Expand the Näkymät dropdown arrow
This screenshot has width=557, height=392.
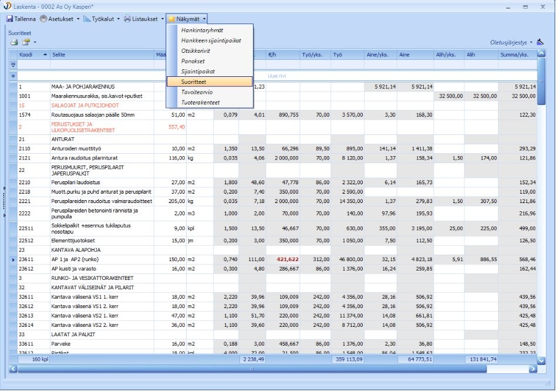tap(204, 19)
